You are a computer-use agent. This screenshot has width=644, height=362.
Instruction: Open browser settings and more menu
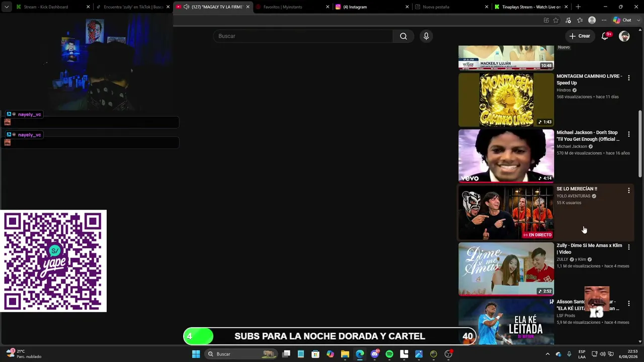[x=604, y=20]
